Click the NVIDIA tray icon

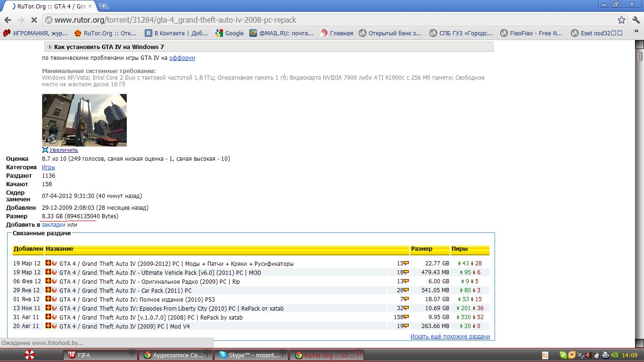click(x=614, y=355)
